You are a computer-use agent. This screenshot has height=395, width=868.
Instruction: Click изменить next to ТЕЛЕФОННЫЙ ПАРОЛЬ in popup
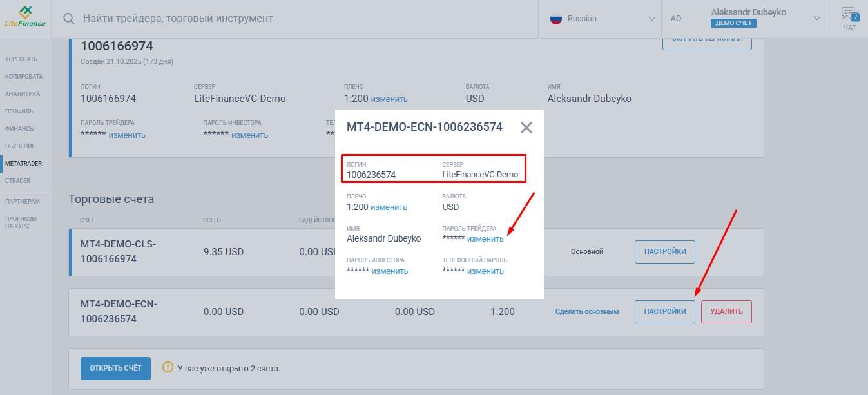[x=485, y=271]
